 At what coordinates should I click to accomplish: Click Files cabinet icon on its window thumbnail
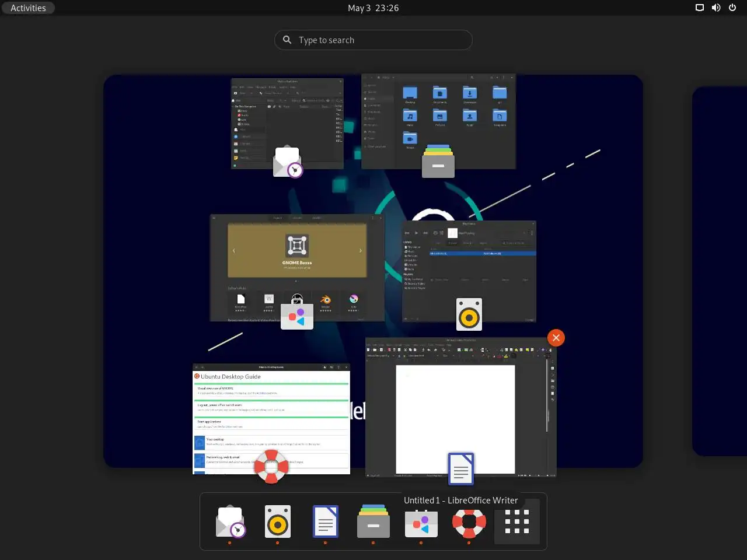(438, 161)
